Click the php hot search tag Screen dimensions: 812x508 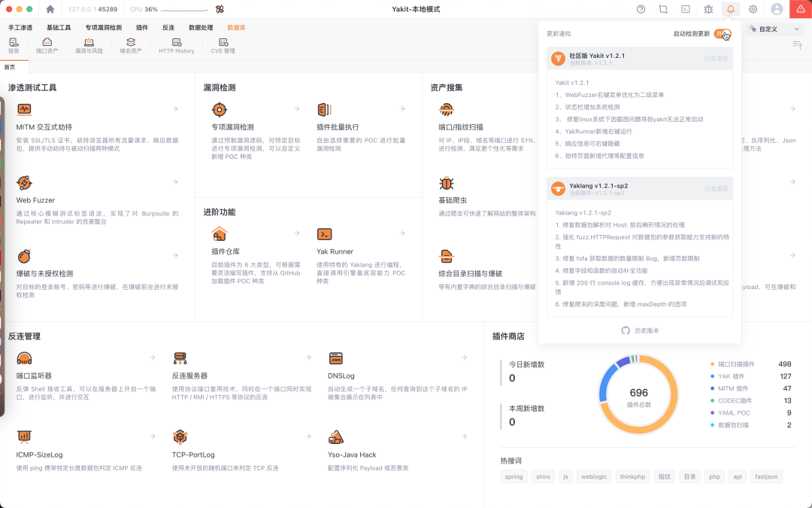point(715,476)
